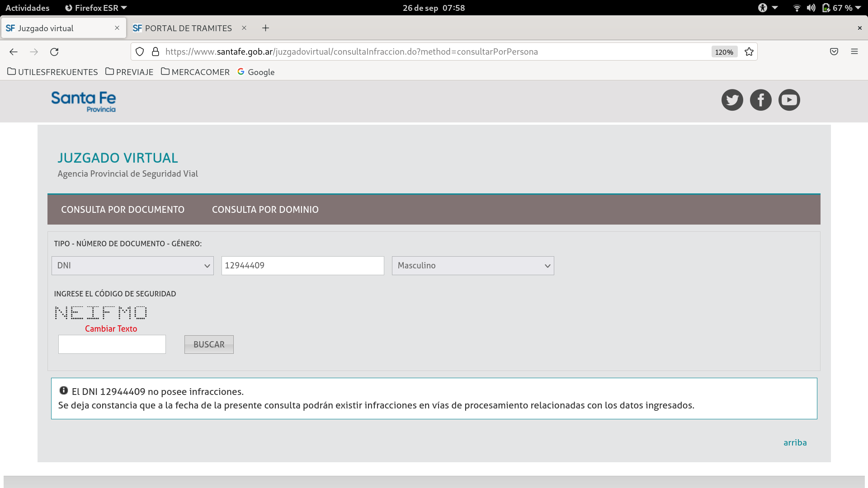
Task: Expand the Masculino gender dropdown
Action: pos(472,266)
